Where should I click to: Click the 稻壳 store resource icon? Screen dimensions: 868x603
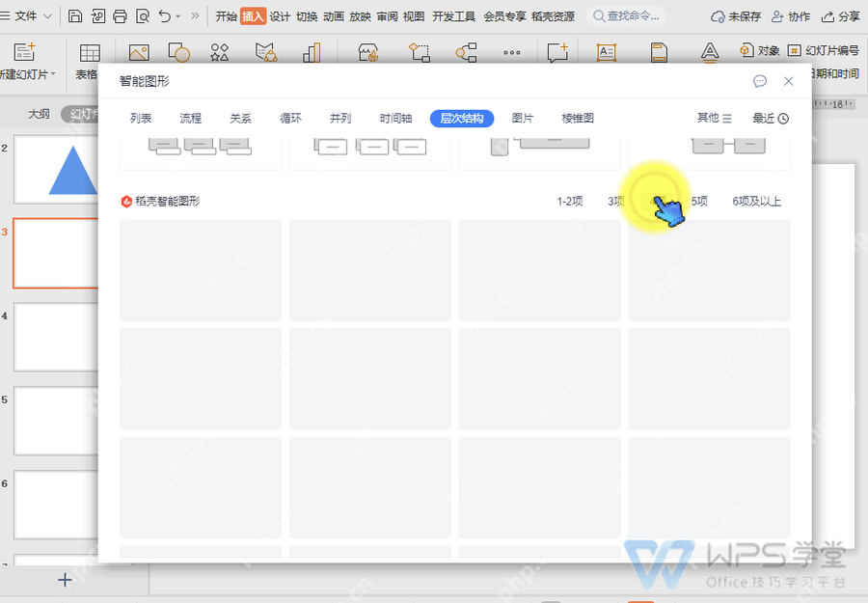368,53
